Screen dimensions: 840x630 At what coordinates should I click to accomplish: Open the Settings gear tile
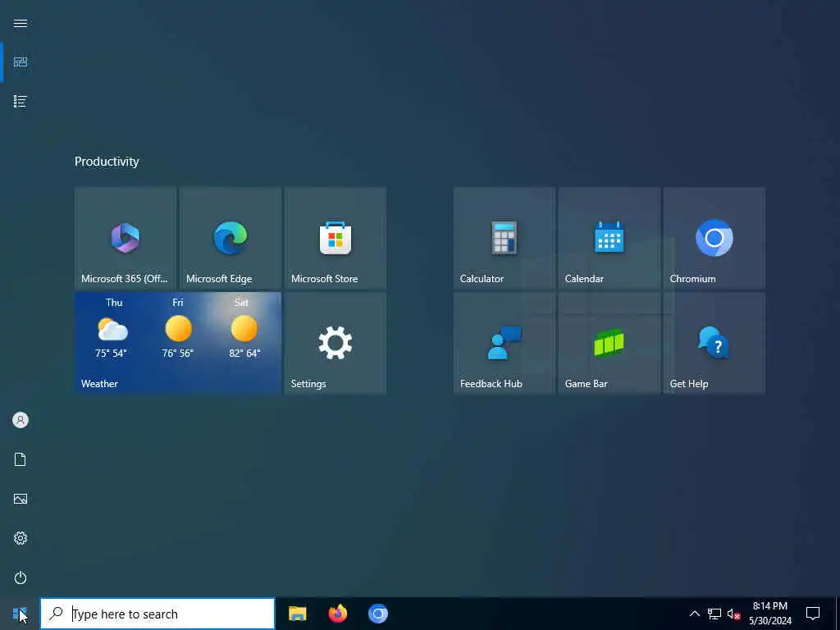pos(336,343)
